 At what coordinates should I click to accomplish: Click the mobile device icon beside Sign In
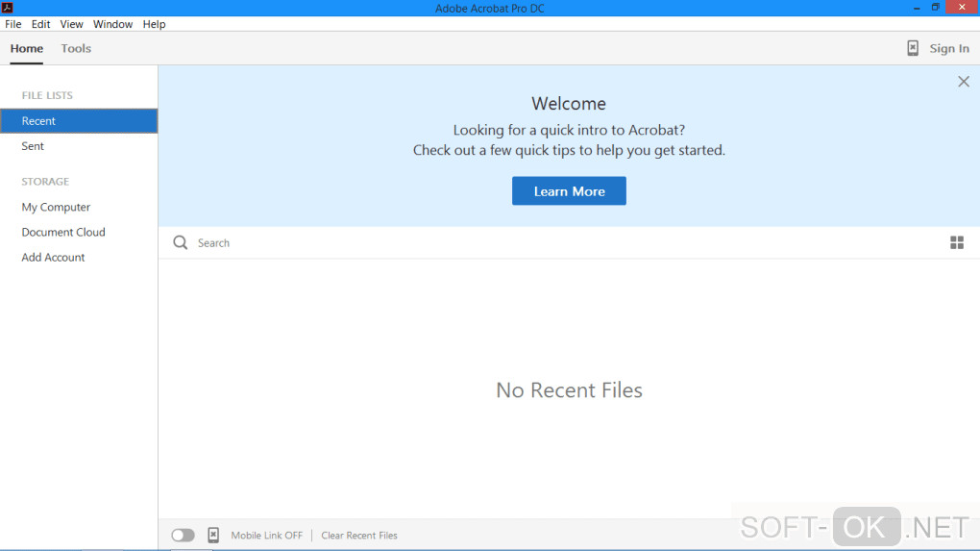point(913,48)
